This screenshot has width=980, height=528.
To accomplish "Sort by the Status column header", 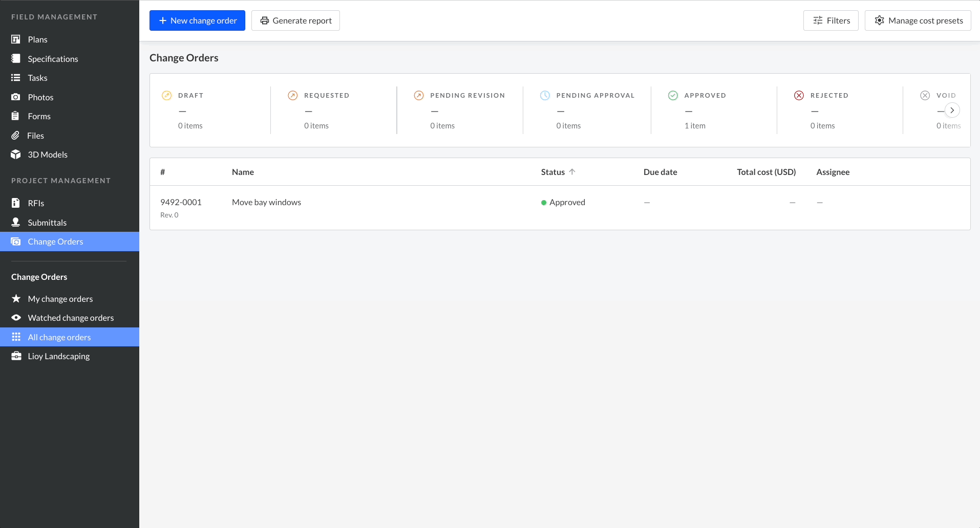I will point(553,172).
